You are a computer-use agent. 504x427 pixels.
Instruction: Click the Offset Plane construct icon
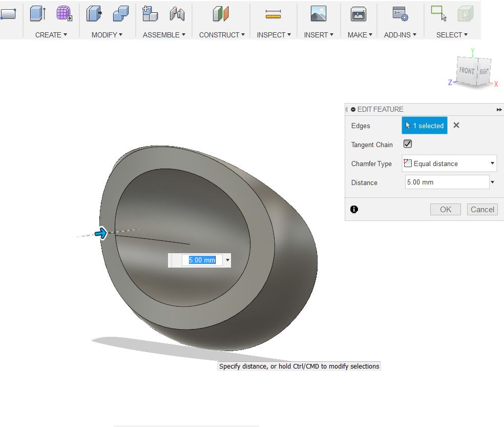pyautogui.click(x=221, y=14)
